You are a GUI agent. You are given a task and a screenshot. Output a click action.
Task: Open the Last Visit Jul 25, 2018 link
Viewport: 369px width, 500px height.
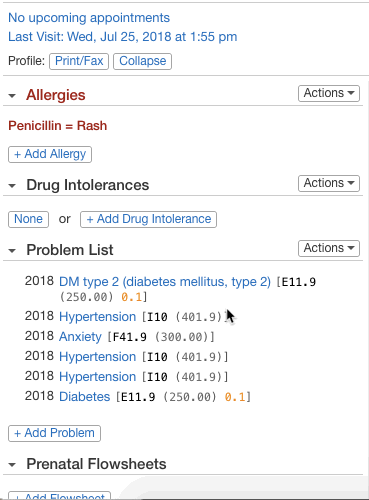point(123,37)
